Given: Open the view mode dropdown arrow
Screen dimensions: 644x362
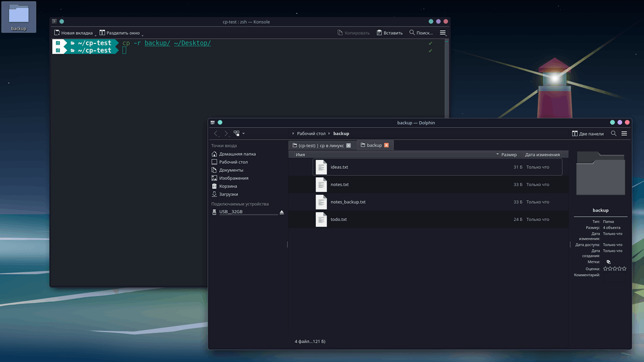Looking at the screenshot, I should [243, 134].
